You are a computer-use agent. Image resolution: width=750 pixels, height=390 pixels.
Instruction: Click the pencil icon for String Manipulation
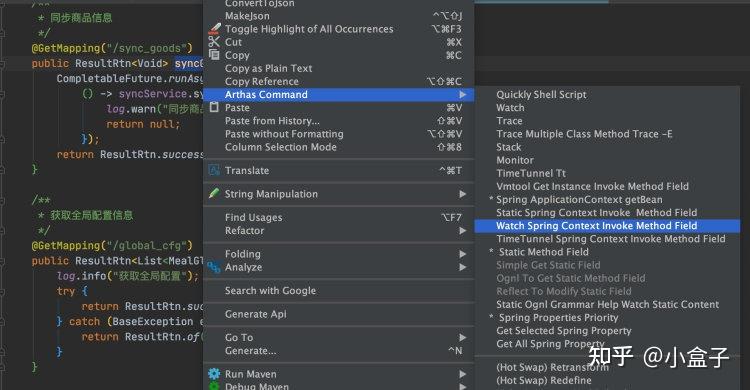[214, 194]
